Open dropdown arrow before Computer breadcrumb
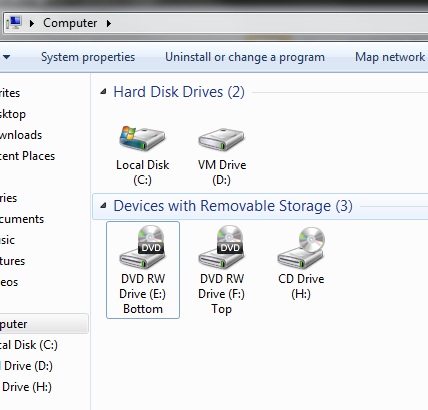The width and height of the screenshot is (428, 410). [x=32, y=23]
